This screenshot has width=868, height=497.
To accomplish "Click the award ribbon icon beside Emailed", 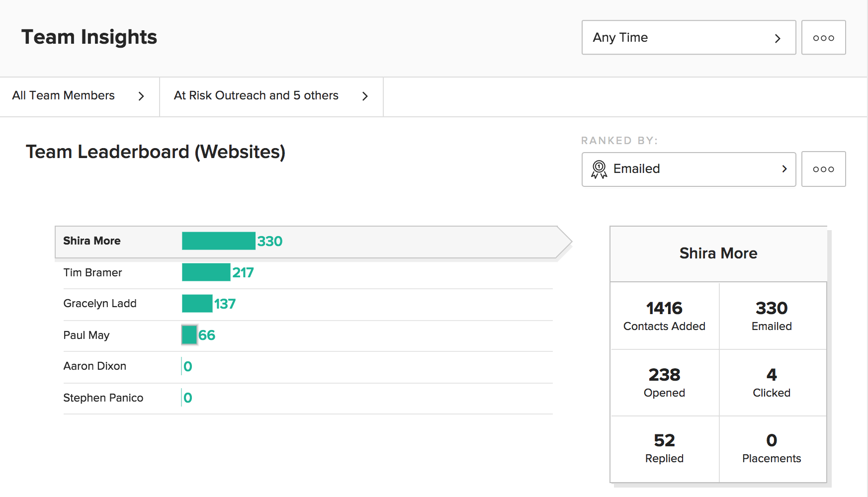I will (x=599, y=169).
